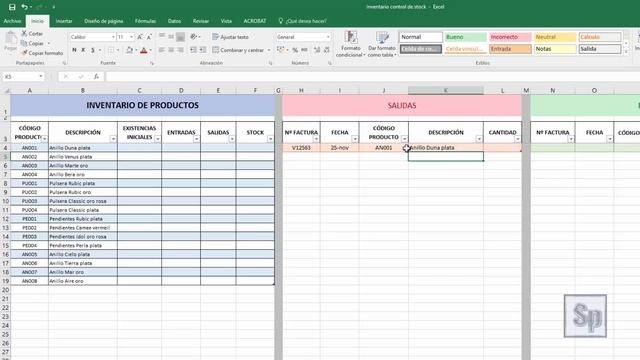Screen dimensions: 640x360
Task: Click the Pegar clipboard icon
Action: (11, 39)
